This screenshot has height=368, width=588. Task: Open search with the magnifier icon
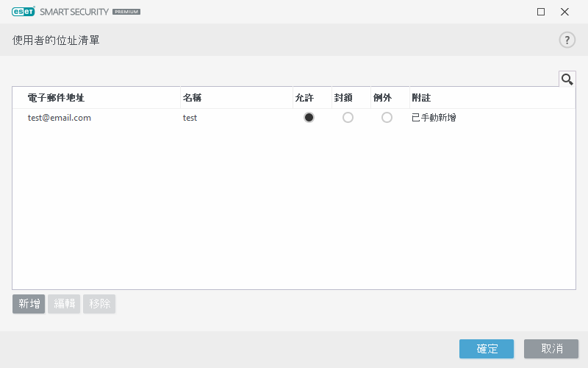[567, 79]
